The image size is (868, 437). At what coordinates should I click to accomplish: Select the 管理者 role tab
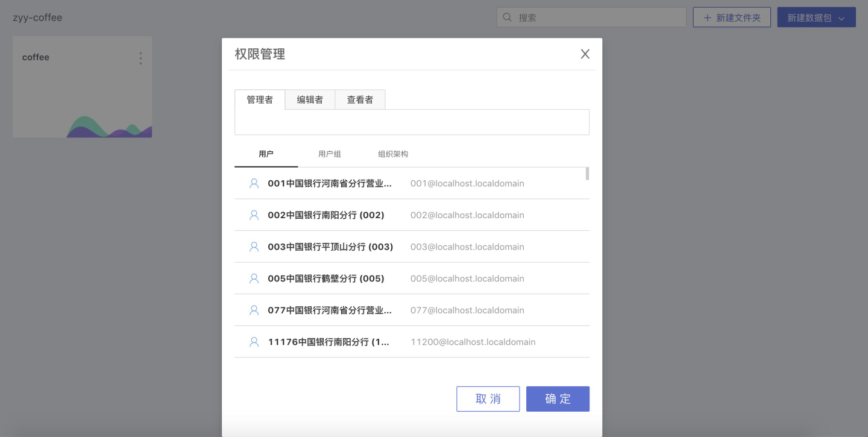coord(260,100)
